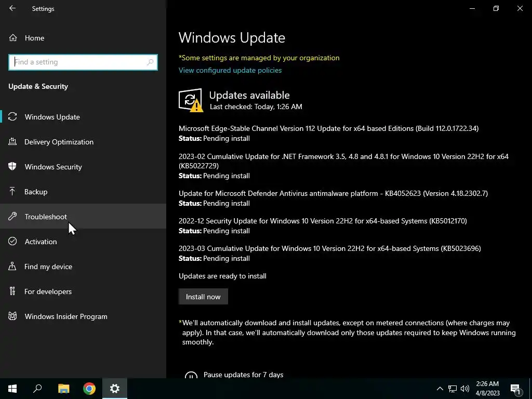This screenshot has width=532, height=399.
Task: Click the Windows Update page title
Action: 232,37
